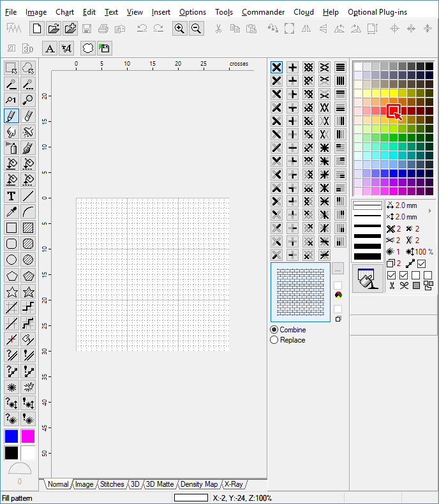Select the outlined pentagon shape tool

pyautogui.click(x=11, y=276)
